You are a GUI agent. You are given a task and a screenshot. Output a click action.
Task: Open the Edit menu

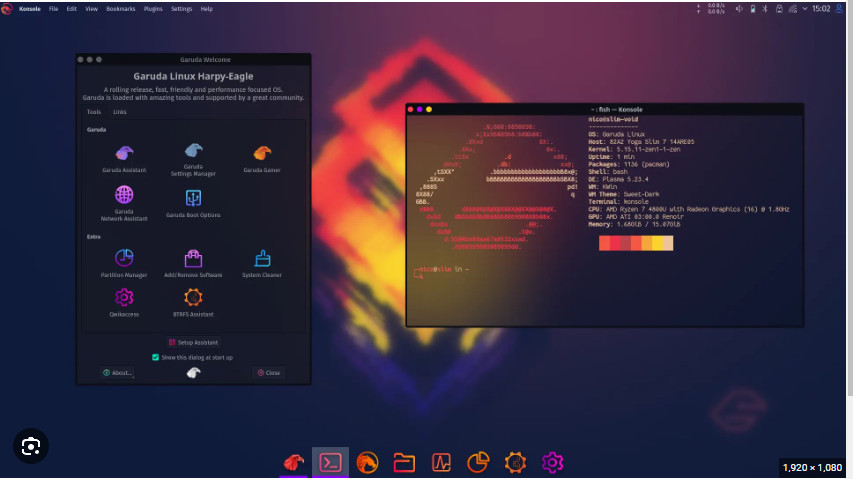coord(71,9)
